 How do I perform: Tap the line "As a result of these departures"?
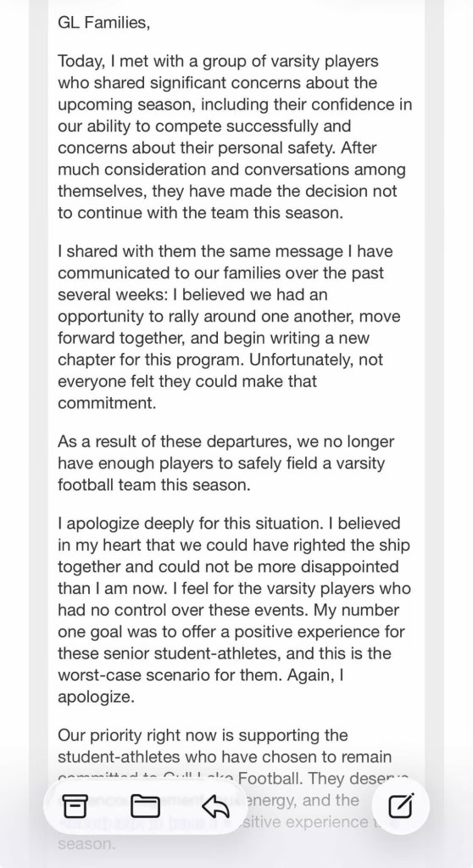click(226, 442)
